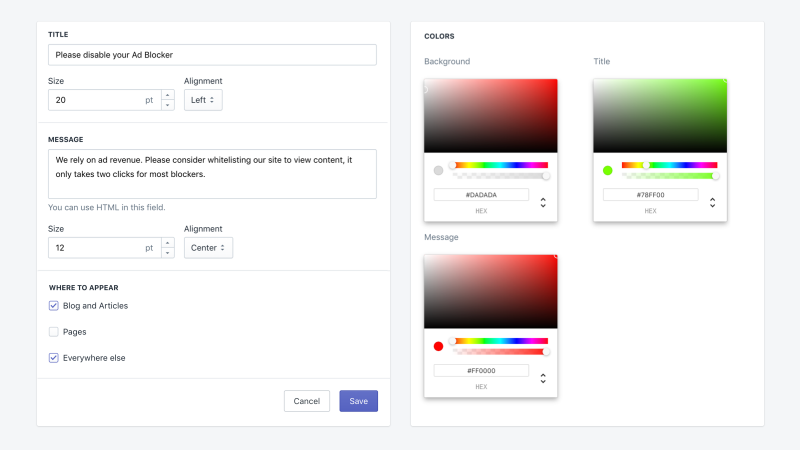Focus the Title text input field

(x=212, y=55)
